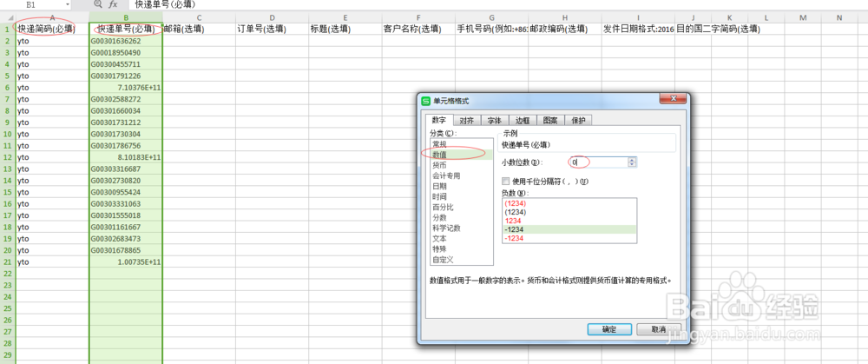Select column D header

tap(272, 17)
